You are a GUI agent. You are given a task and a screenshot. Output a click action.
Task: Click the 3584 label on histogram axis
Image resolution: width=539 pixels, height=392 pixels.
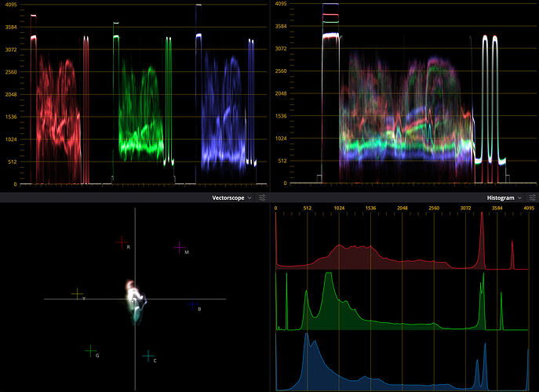[497, 209]
